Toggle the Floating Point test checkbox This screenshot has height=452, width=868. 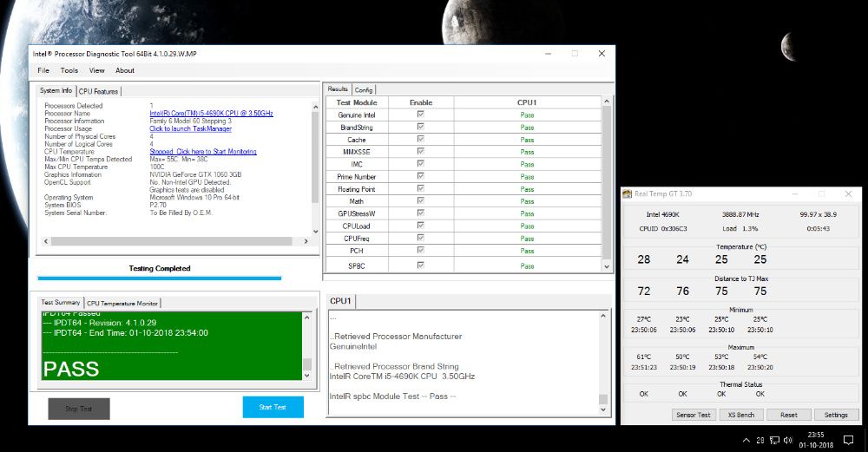pyautogui.click(x=421, y=188)
